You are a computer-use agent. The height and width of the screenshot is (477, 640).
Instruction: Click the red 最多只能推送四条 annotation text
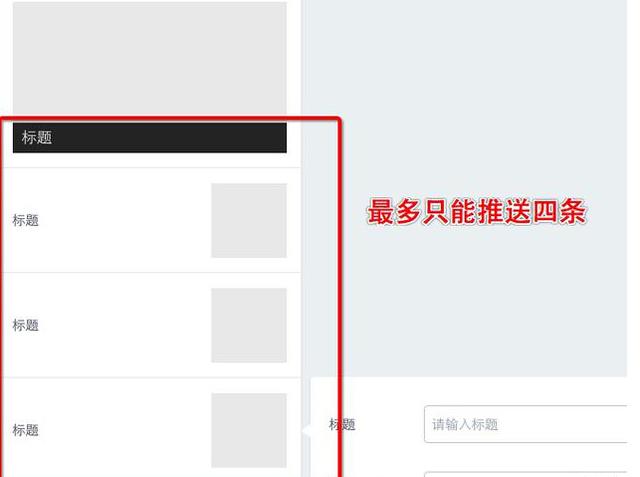pos(476,211)
